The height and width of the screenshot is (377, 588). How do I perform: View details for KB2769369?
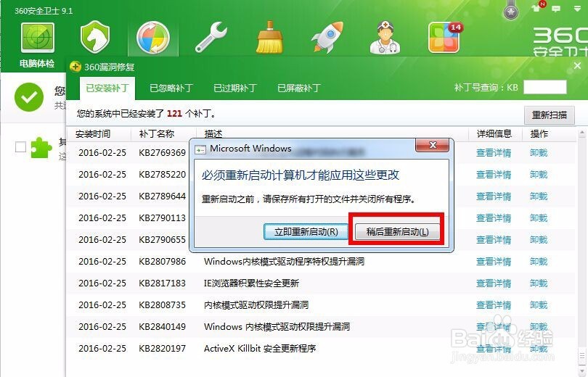pos(494,153)
